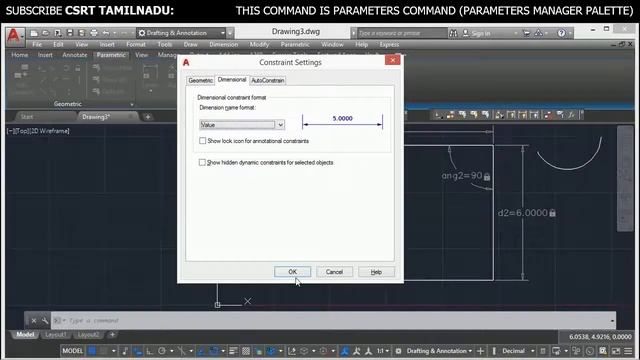Click the MODEL space button in status bar

72,351
